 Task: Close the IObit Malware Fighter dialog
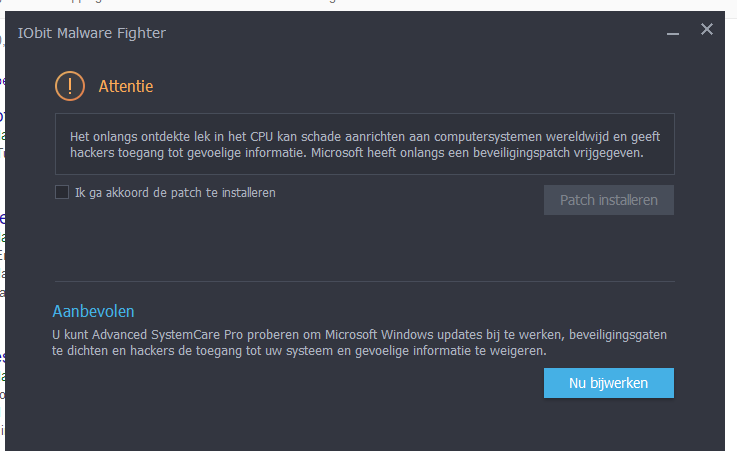tap(706, 29)
